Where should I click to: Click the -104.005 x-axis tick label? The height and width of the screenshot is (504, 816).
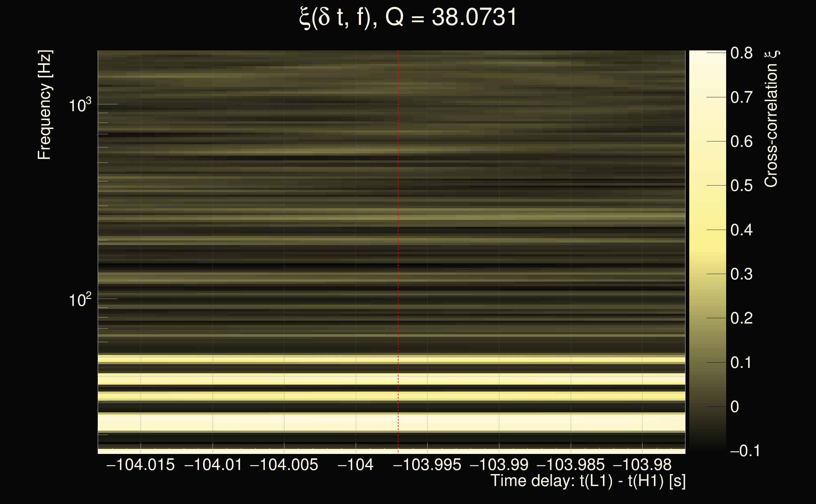click(x=284, y=465)
